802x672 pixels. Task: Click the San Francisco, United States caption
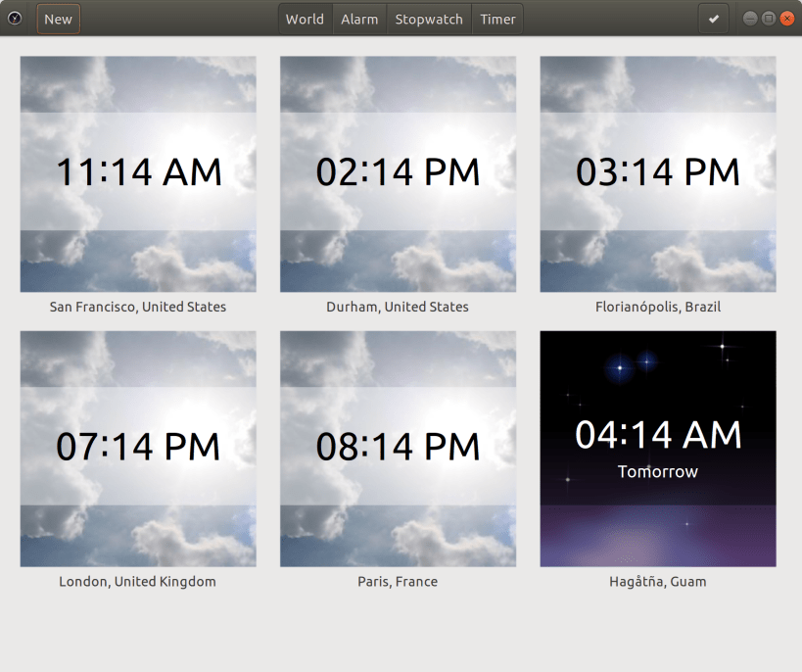(x=137, y=307)
